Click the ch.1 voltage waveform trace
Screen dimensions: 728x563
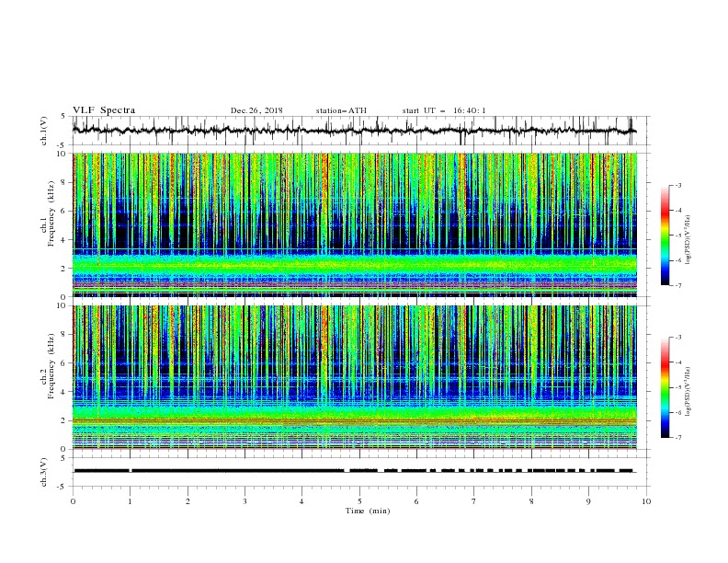click(355, 131)
